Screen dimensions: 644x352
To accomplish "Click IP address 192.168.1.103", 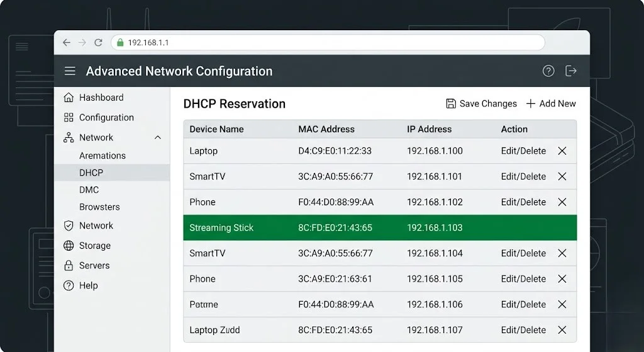I will (435, 228).
